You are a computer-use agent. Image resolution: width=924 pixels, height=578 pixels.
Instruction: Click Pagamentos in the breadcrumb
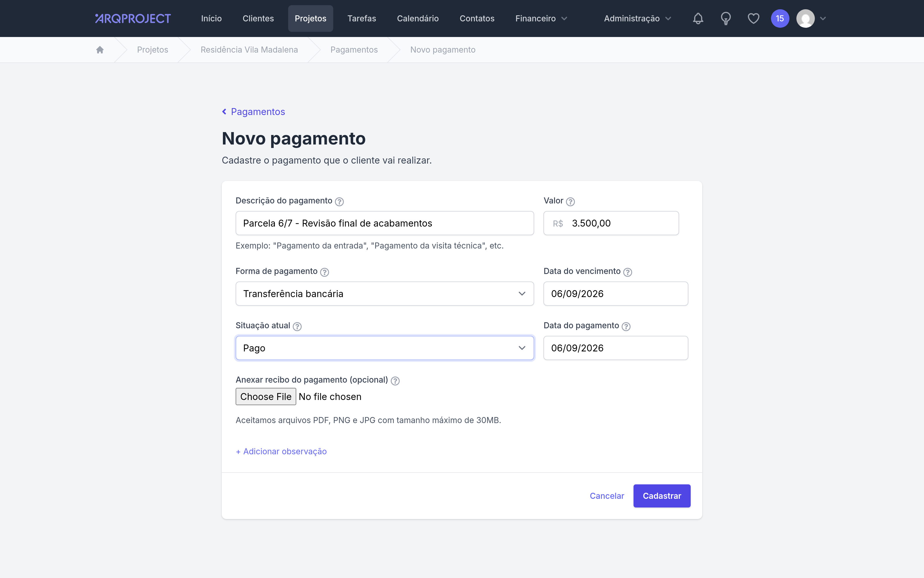click(354, 50)
